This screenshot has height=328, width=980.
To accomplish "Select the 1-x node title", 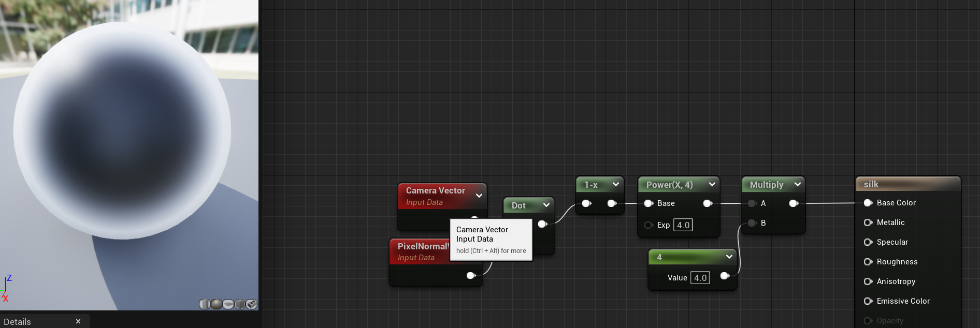I will 591,185.
